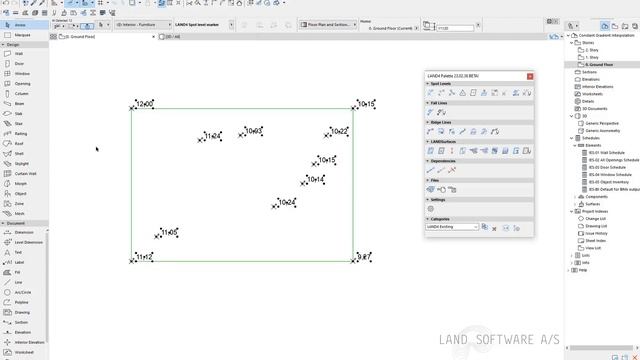Select the Level Dimension tool
Viewport: 640px width, 360px height.
(23, 242)
